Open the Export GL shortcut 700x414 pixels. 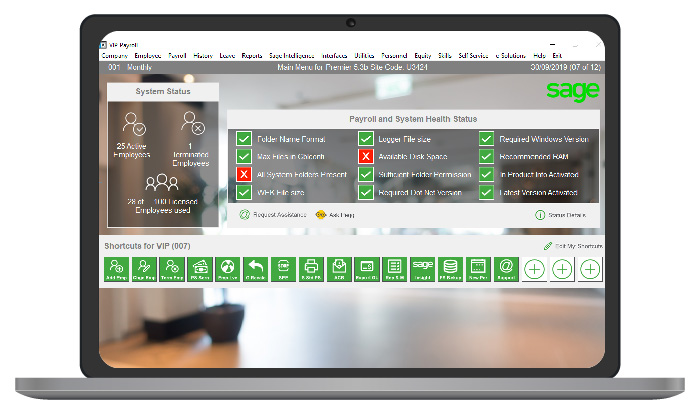point(367,269)
